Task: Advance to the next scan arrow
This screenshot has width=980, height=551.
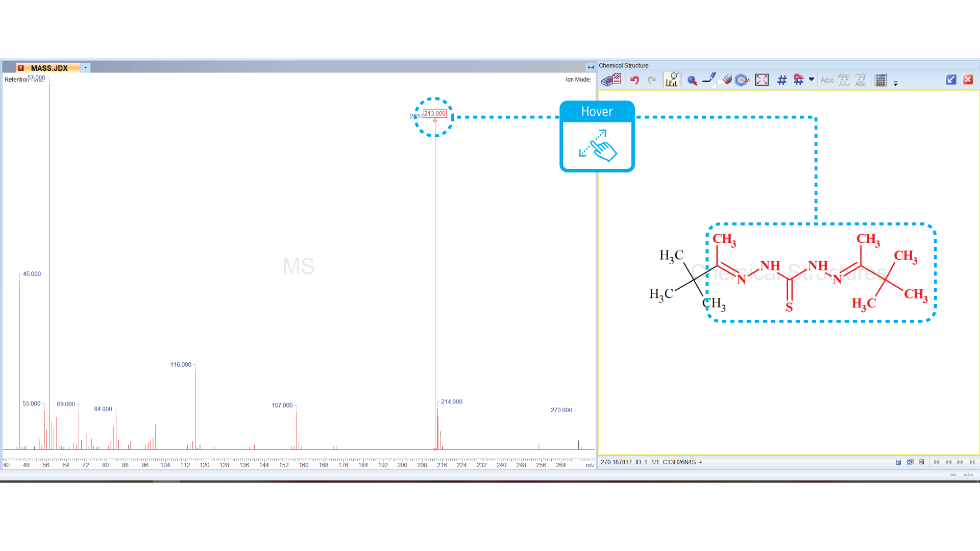Action: [x=960, y=462]
